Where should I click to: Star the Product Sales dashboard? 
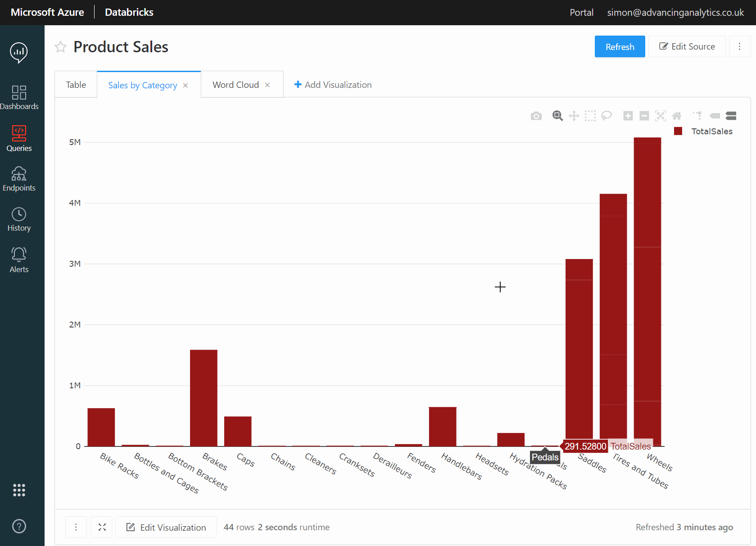pos(60,46)
